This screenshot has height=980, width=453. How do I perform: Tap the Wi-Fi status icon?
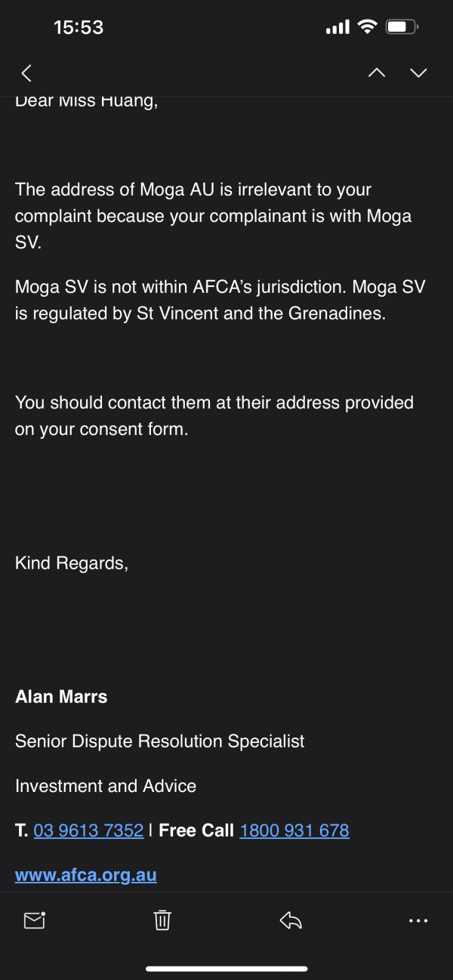coord(368,27)
